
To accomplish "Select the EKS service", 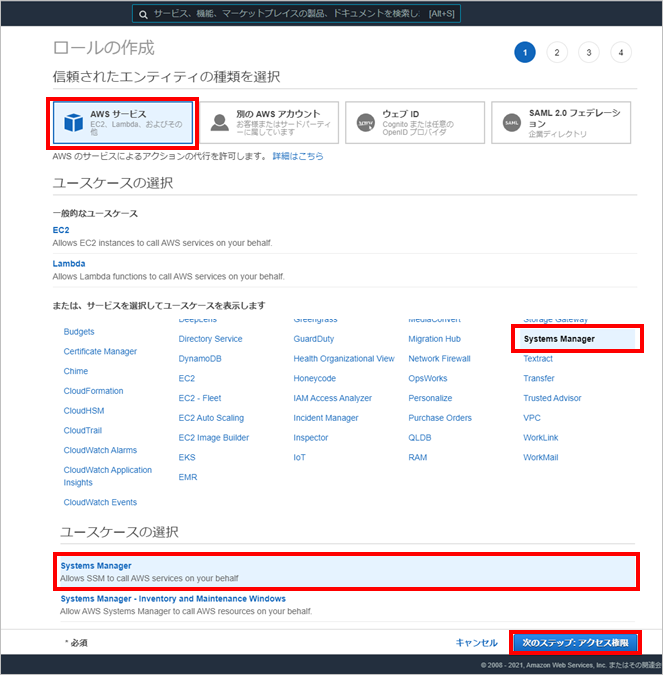I will click(187, 458).
